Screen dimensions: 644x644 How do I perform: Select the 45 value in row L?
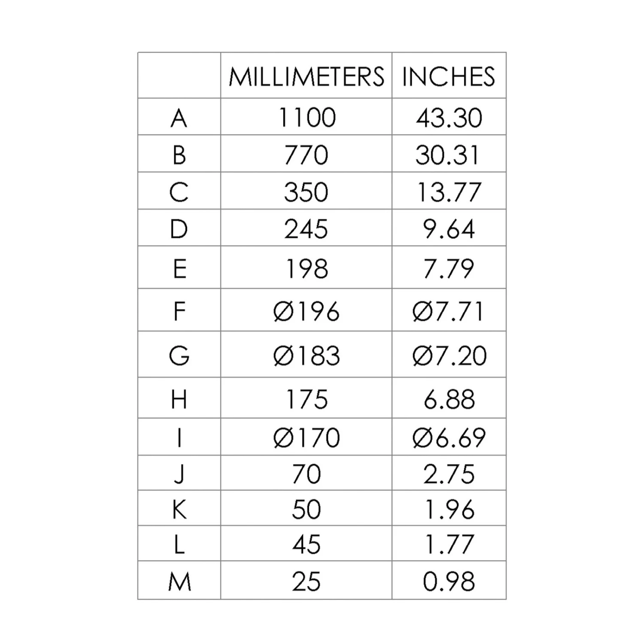307,544
